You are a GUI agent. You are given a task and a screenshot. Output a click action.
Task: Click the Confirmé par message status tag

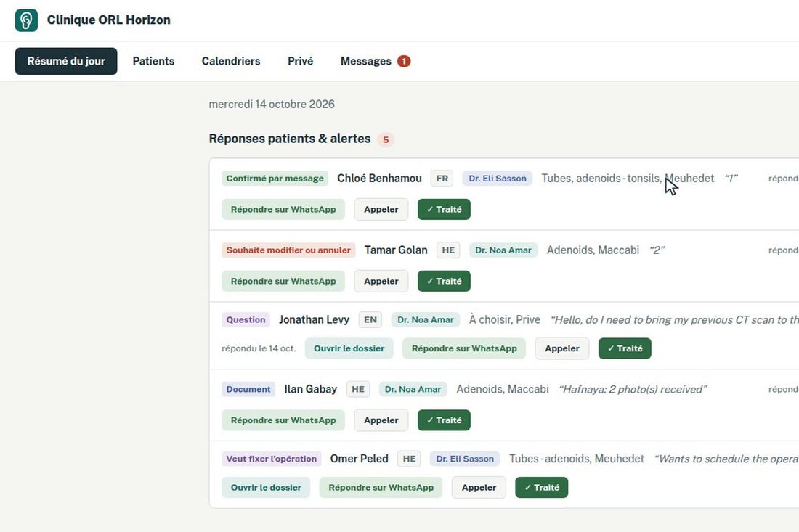(x=275, y=179)
